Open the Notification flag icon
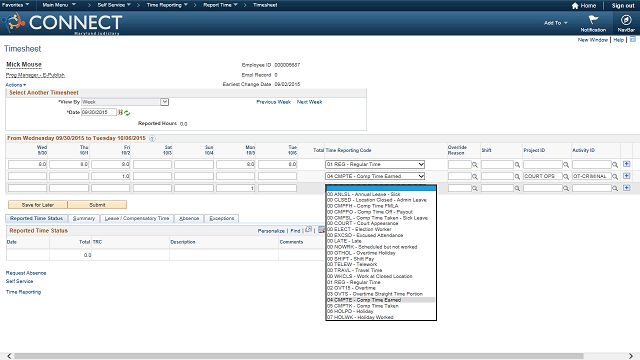Viewport: 640px width, 360px height. coord(593,20)
